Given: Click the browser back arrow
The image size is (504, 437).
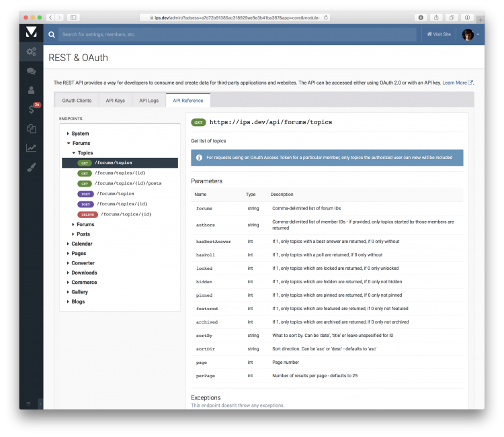Looking at the screenshot, I should [x=50, y=17].
